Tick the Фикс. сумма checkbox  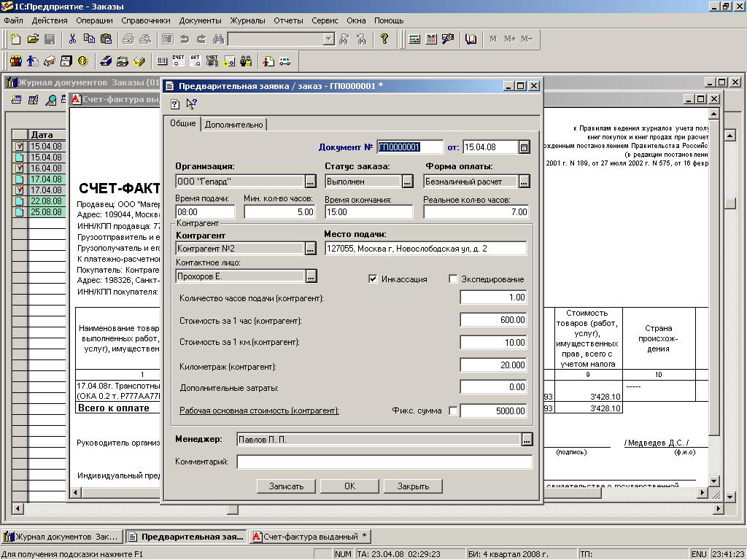pyautogui.click(x=453, y=411)
